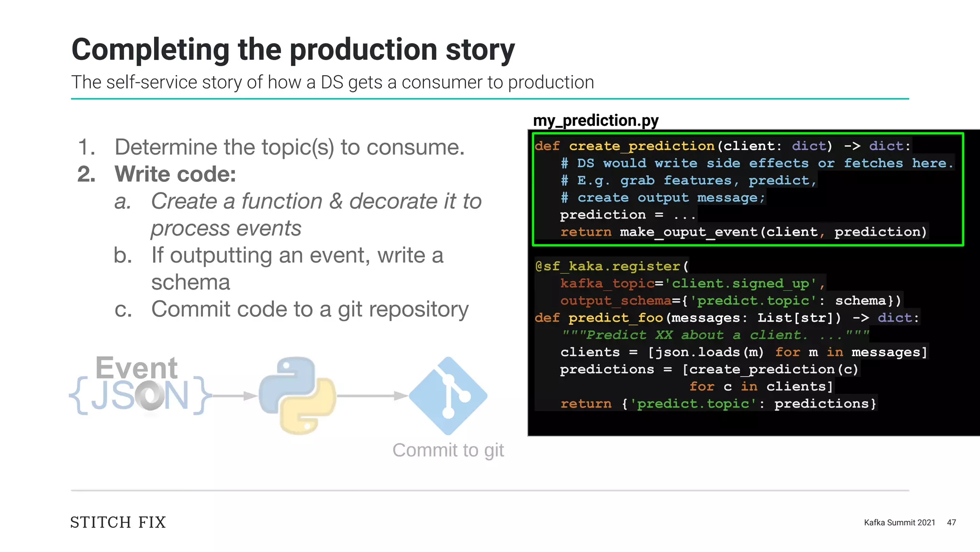Viewport: 980px width, 552px height.
Task: Click the subtitle about self-service story
Action: click(x=333, y=82)
